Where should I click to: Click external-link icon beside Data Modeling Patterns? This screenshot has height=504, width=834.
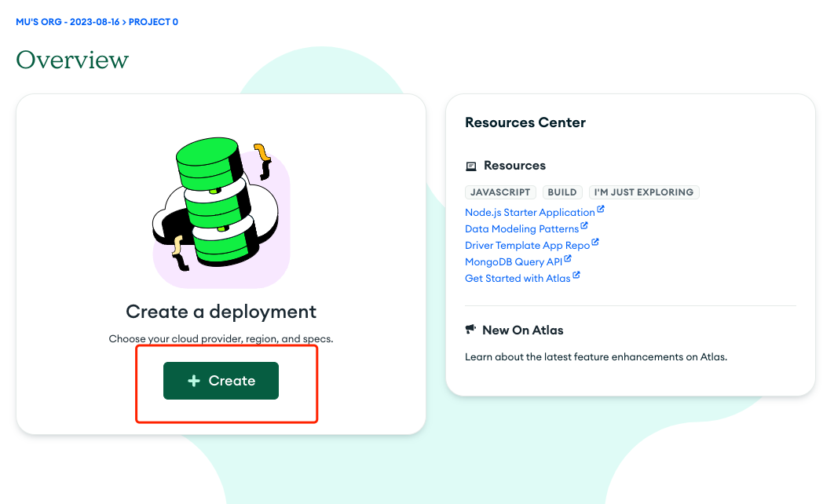[584, 227]
